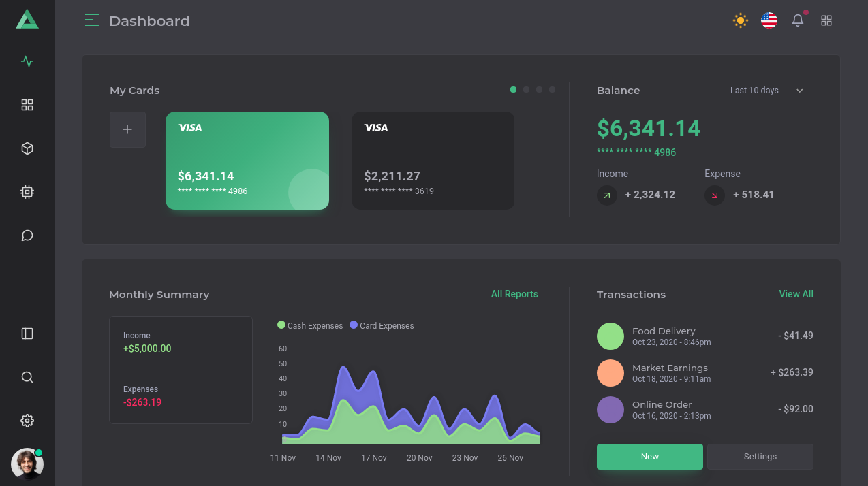The width and height of the screenshot is (868, 486).
Task: Select the cube icon in sidebar
Action: point(27,148)
